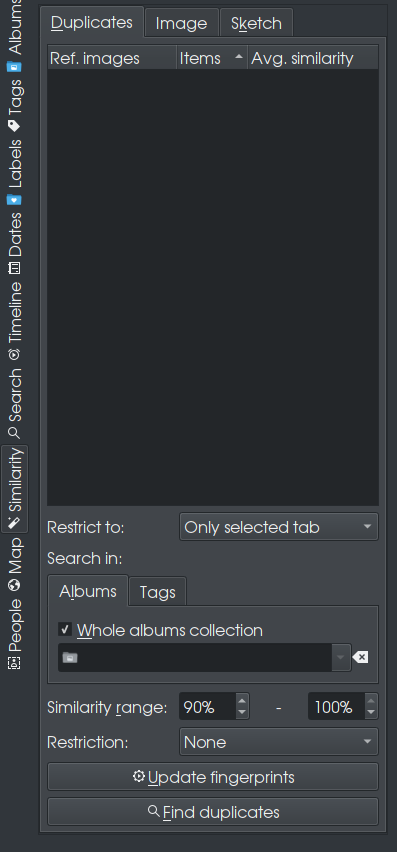Open the Search sidebar panel
The width and height of the screenshot is (397, 852).
point(15,403)
